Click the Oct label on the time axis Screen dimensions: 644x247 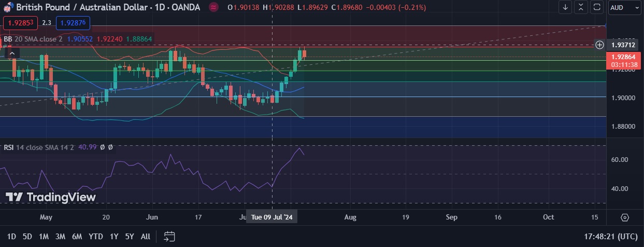coord(548,217)
